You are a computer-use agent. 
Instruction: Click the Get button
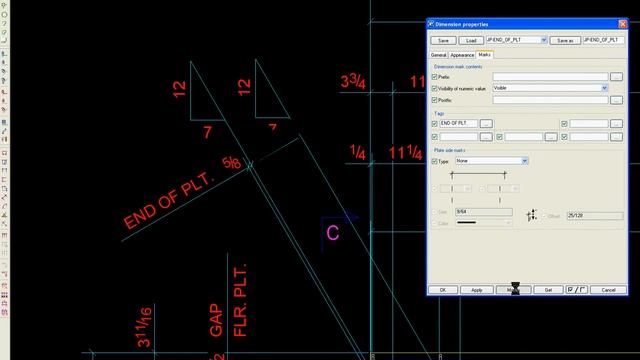coord(548,290)
